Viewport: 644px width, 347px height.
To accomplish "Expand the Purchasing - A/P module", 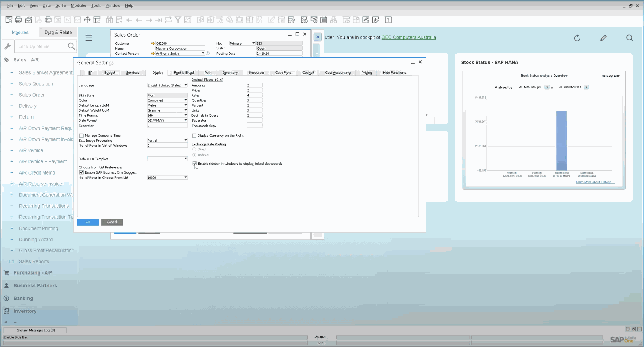I will [33, 273].
